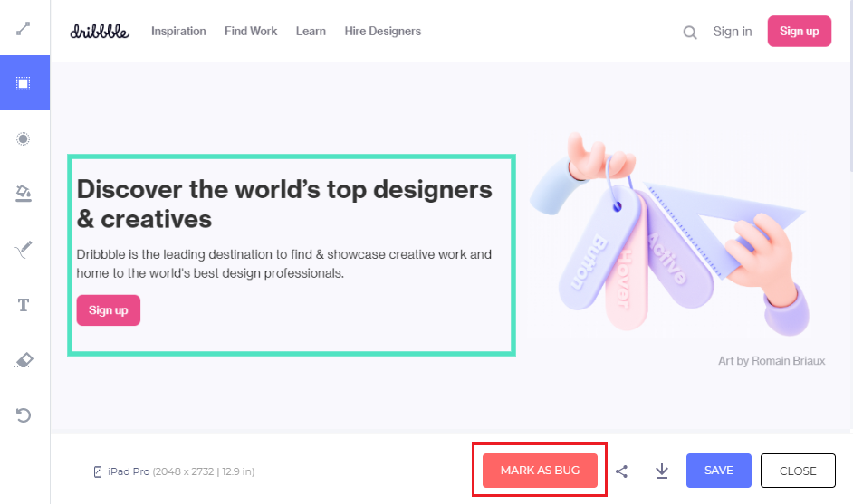Click the undo arrow icon

pyautogui.click(x=24, y=415)
